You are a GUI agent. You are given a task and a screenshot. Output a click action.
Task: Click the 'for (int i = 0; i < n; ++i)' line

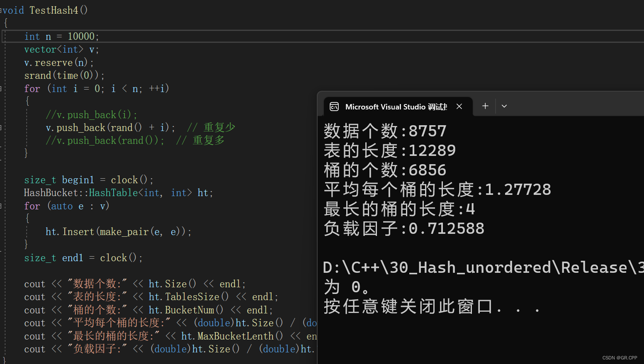click(x=97, y=88)
